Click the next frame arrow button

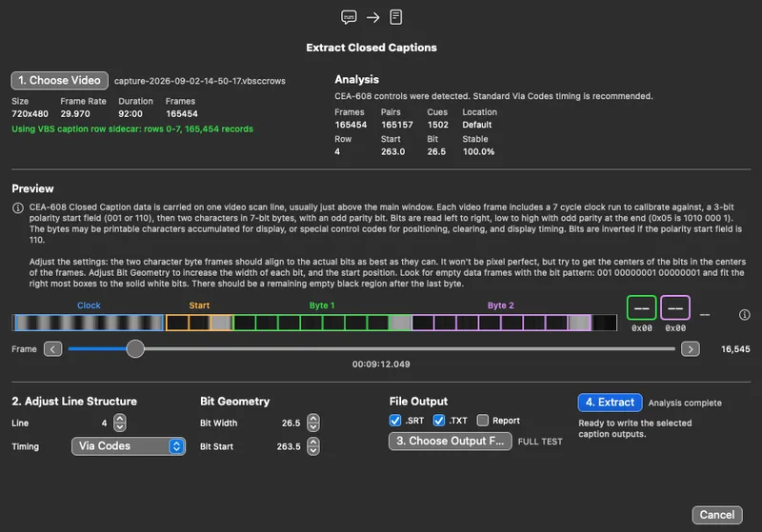pos(691,349)
